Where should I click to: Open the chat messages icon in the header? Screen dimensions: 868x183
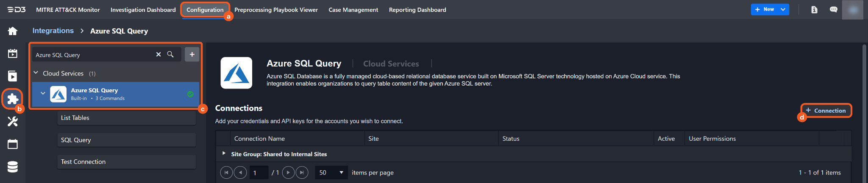[x=833, y=10]
